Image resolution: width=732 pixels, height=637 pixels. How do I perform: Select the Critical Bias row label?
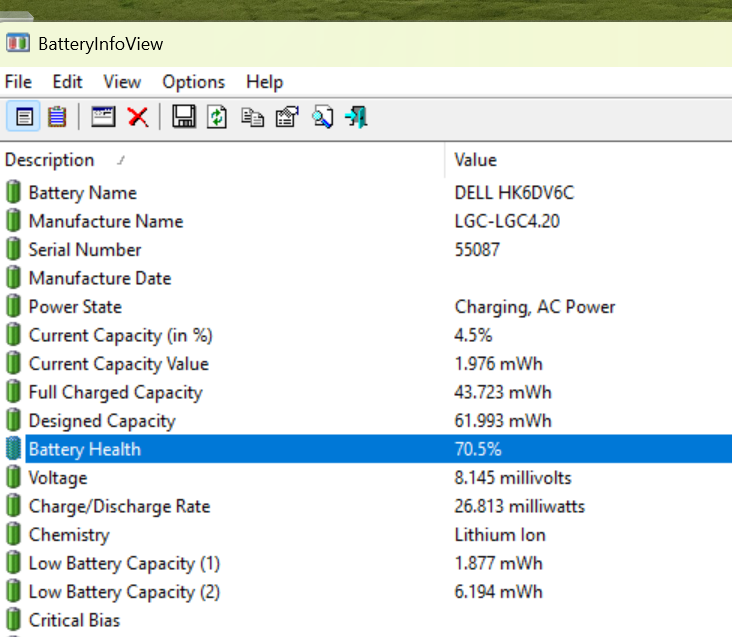[74, 620]
